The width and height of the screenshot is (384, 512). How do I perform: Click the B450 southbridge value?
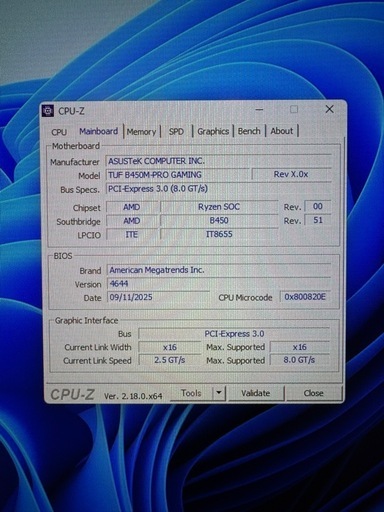point(219,221)
